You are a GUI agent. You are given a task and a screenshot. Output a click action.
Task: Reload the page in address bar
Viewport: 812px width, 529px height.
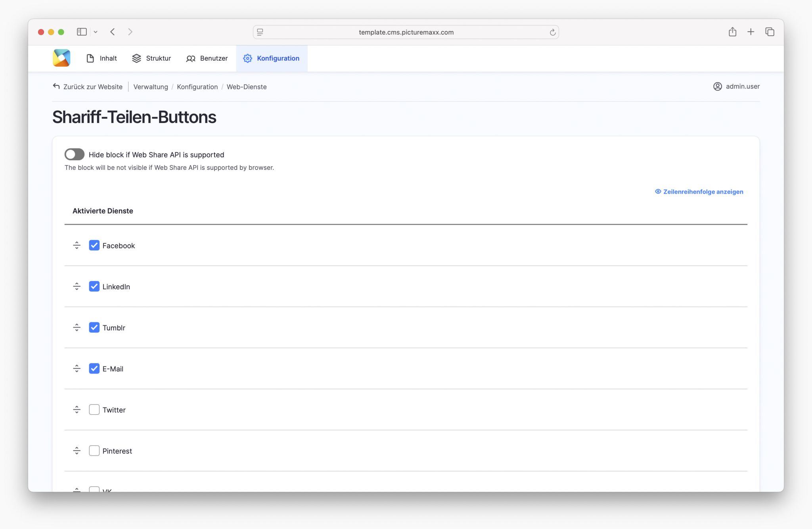552,32
